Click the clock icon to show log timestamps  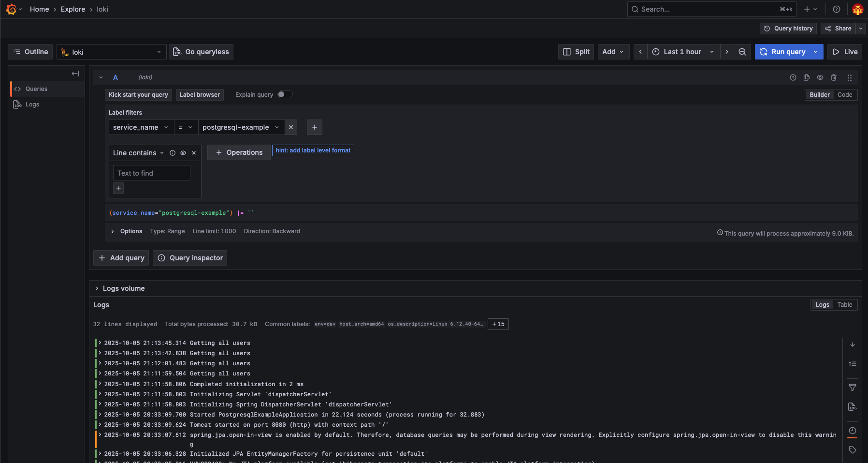[x=853, y=430]
